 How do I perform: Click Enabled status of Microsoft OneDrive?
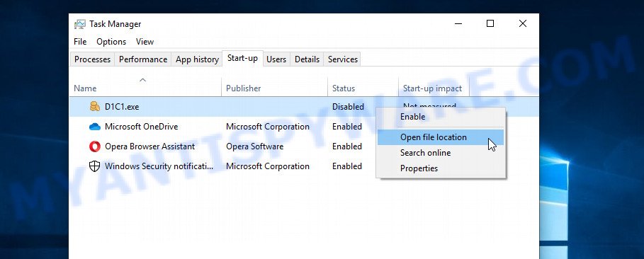[347, 127]
